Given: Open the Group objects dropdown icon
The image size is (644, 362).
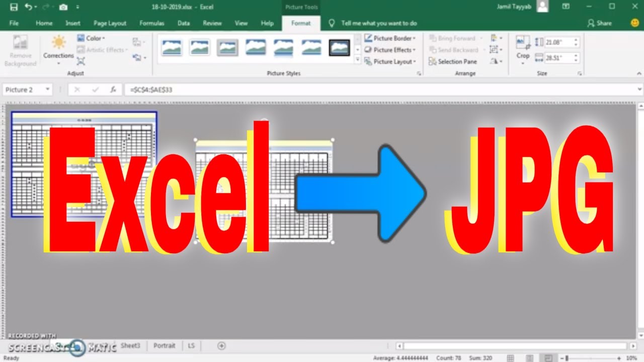Looking at the screenshot, I should click(496, 50).
